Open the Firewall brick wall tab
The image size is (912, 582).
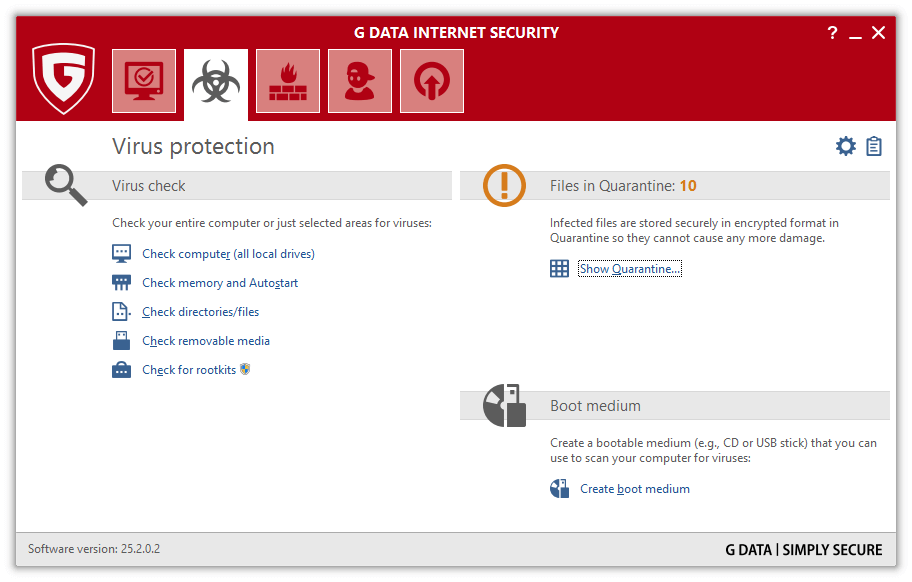point(288,81)
